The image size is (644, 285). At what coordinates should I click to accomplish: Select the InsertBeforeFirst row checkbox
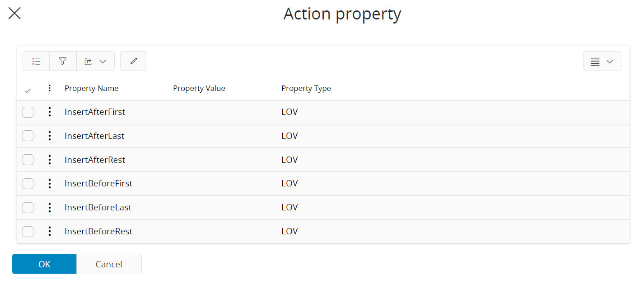point(28,184)
